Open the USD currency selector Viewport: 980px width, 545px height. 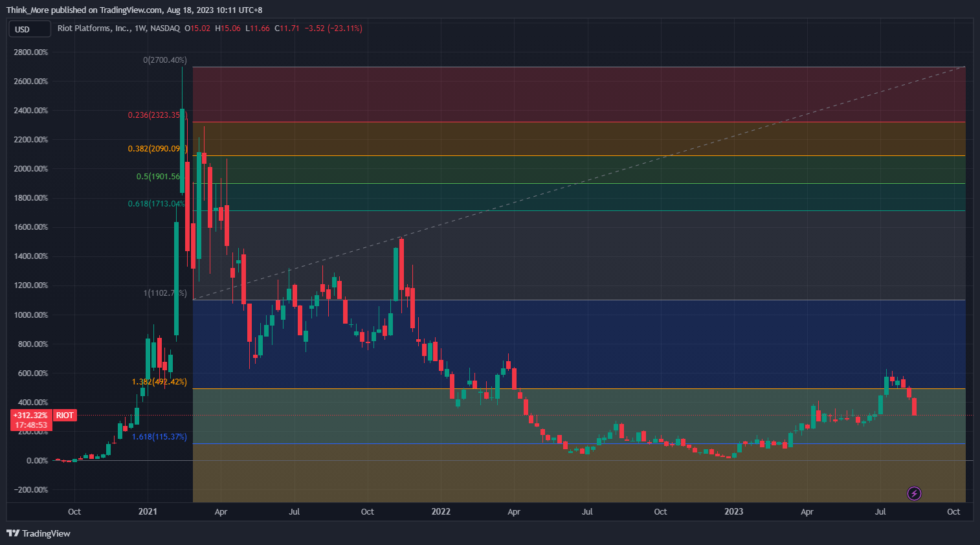30,29
